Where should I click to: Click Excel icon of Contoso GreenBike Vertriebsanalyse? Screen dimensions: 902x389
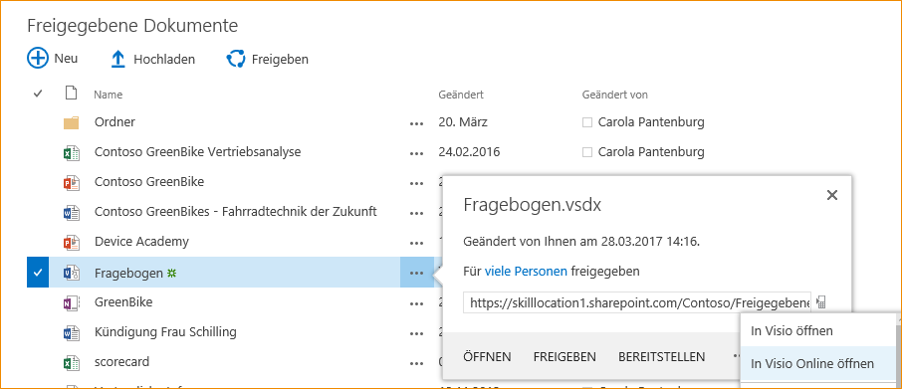[x=71, y=152]
